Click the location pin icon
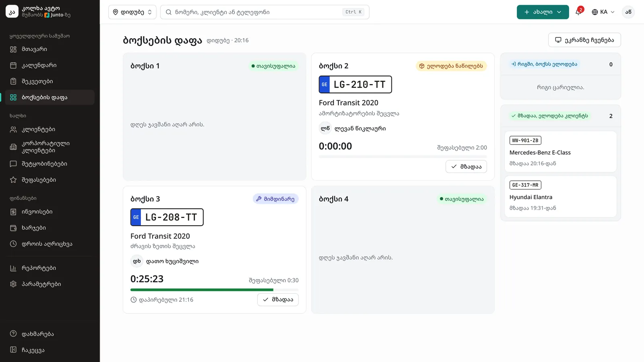 coord(116,12)
